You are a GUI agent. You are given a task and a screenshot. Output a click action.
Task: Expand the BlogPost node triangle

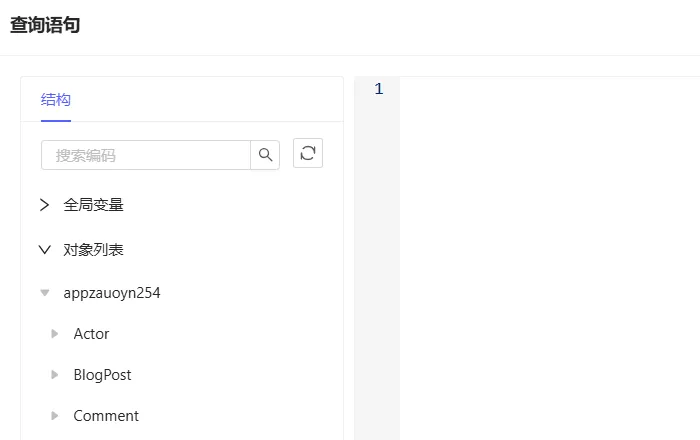[x=55, y=375]
